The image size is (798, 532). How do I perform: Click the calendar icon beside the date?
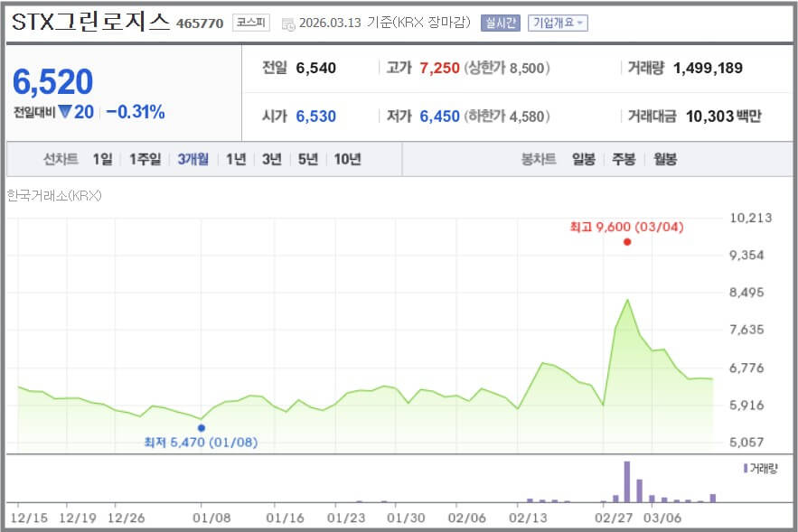287,23
